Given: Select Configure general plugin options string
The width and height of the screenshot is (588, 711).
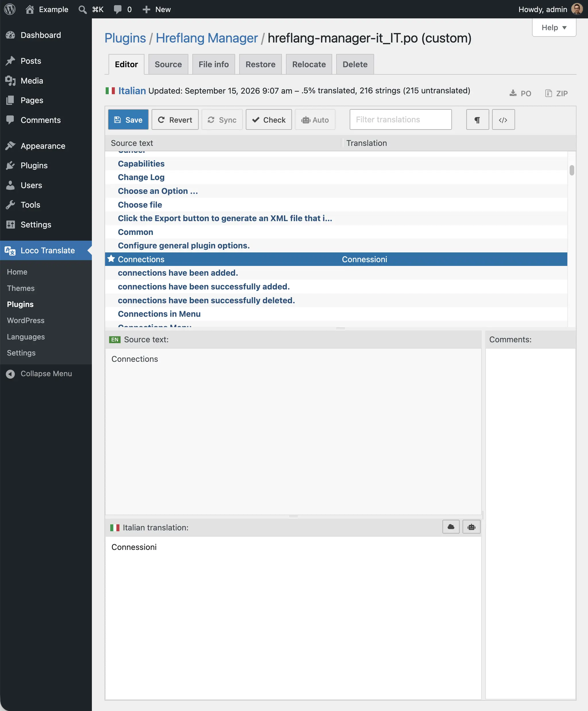Looking at the screenshot, I should [x=336, y=246].
